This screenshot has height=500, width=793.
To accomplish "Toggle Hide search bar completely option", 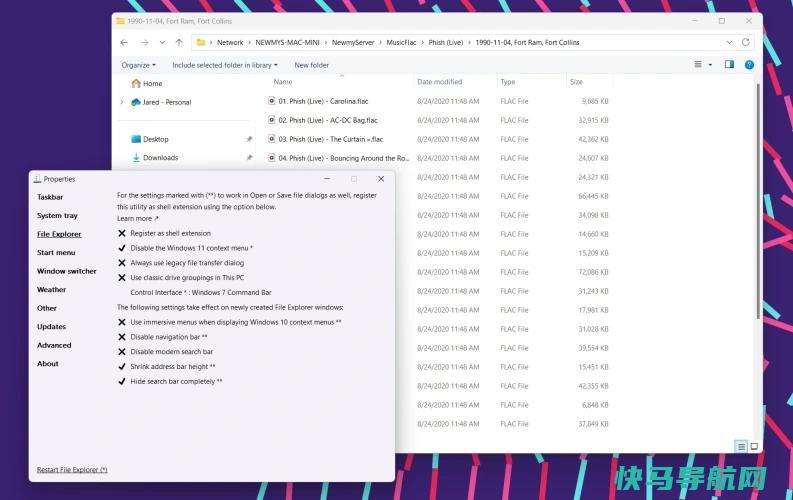I will pos(170,381).
